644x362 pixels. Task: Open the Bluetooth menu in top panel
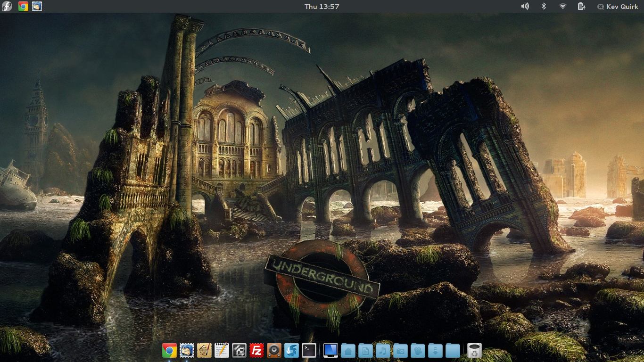point(544,7)
